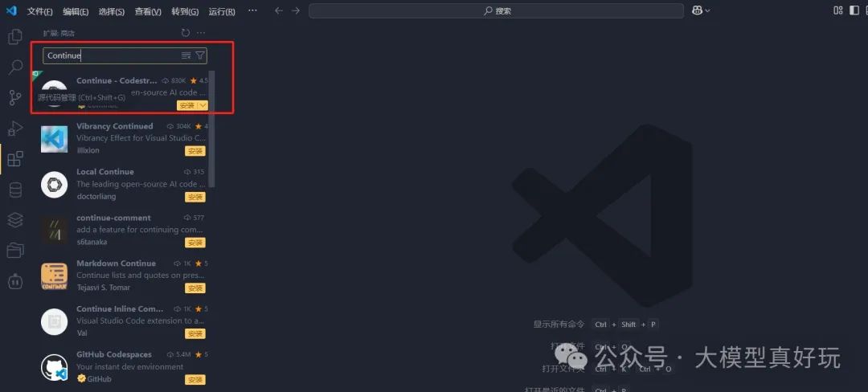Clear the extension search results
Screen dimensions: 868x392
coord(186,55)
